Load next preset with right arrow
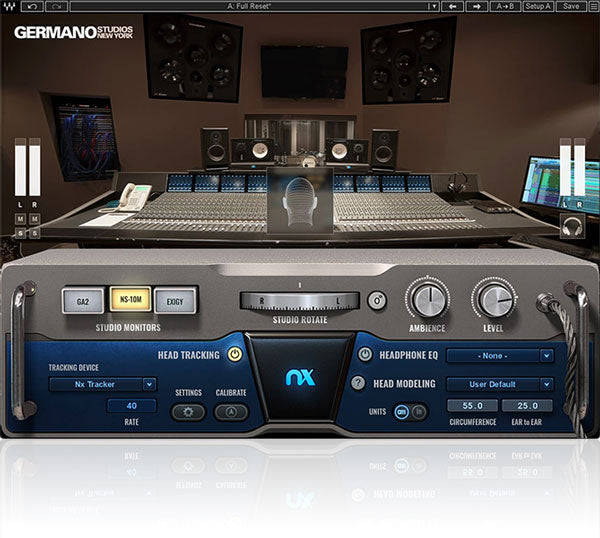This screenshot has width=600, height=538. coord(476,6)
